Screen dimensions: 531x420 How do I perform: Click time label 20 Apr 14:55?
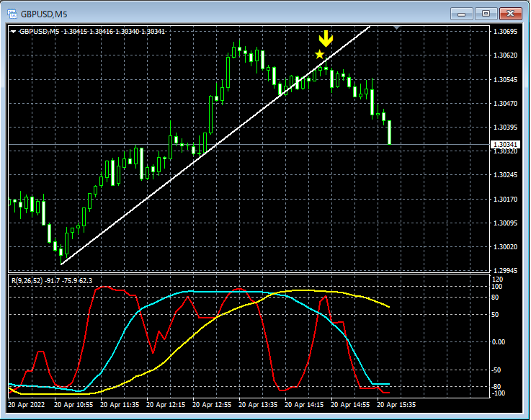350,404
